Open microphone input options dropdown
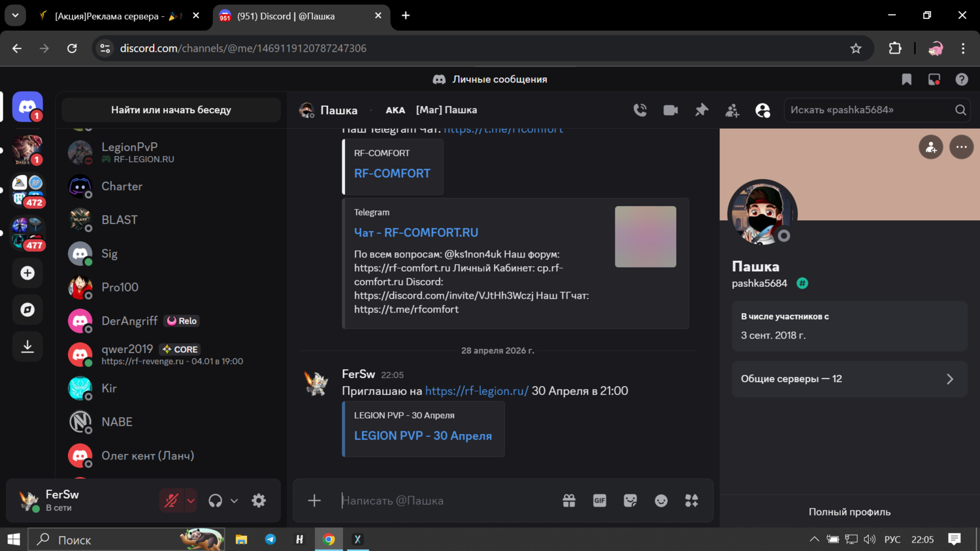Image resolution: width=980 pixels, height=551 pixels. (x=191, y=501)
